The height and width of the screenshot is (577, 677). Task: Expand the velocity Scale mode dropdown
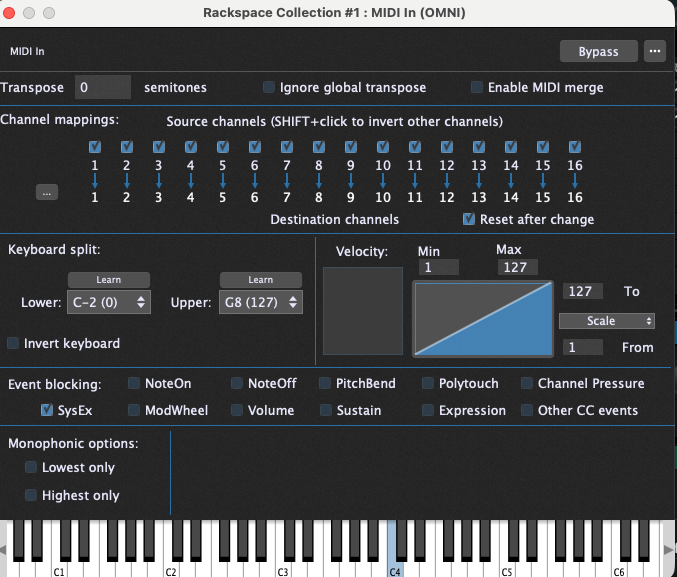pos(607,321)
